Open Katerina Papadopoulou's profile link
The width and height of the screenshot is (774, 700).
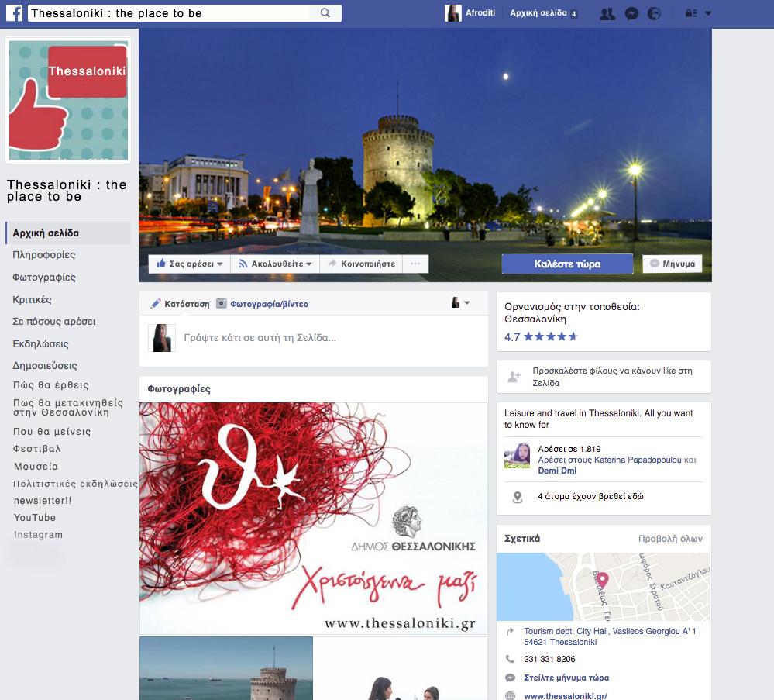[x=638, y=460]
